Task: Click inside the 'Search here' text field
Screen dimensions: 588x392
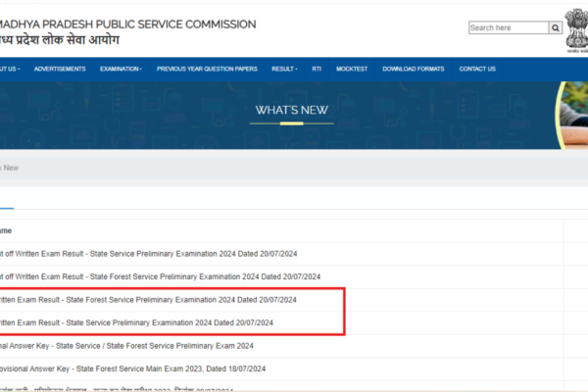Action: point(508,27)
